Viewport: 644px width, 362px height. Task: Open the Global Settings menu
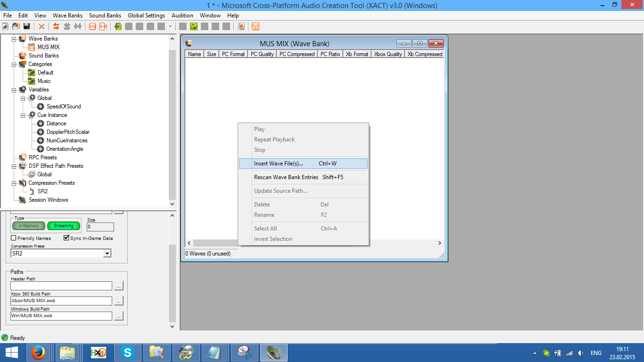tap(146, 16)
